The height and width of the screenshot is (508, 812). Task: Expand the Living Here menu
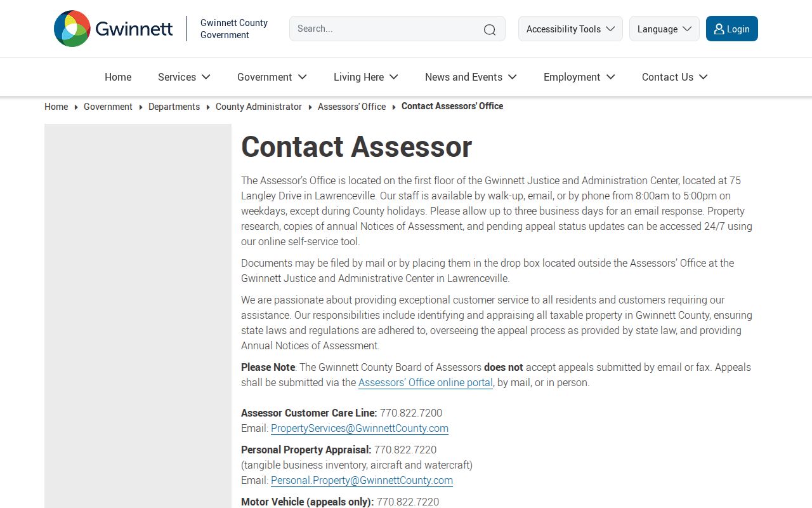pos(366,77)
